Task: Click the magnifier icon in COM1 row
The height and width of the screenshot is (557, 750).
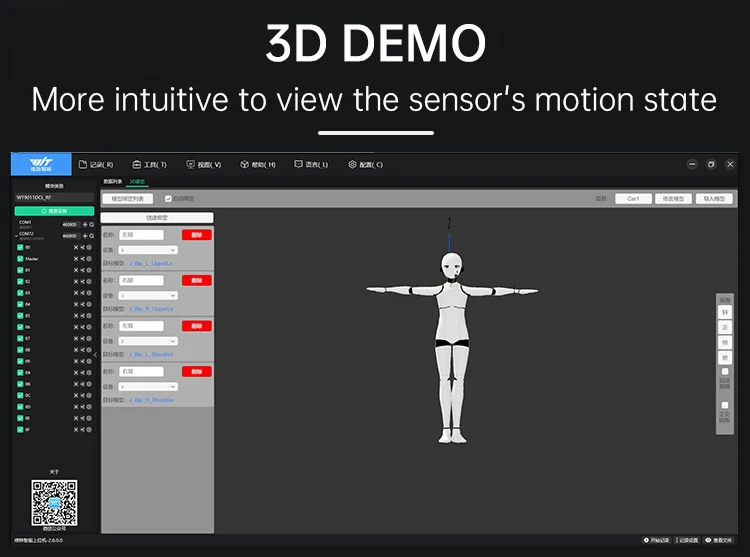Action: pyautogui.click(x=91, y=224)
